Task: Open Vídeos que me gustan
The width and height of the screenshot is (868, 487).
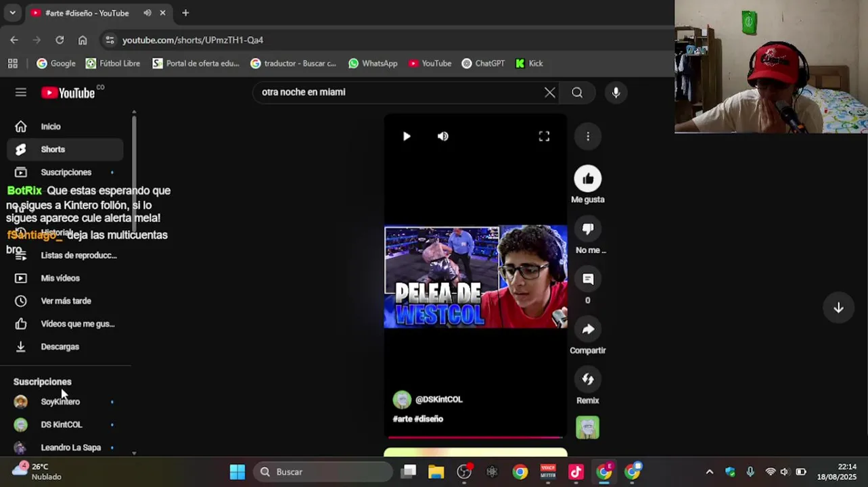Action: 66,324
